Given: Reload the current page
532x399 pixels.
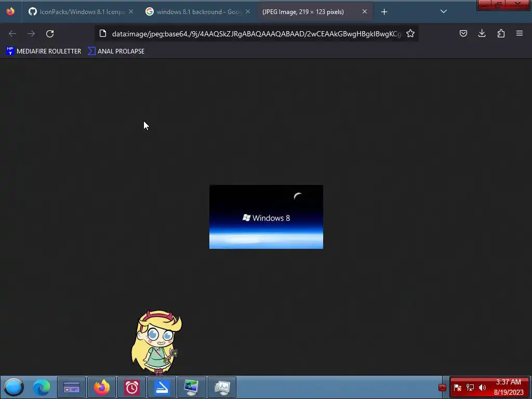Looking at the screenshot, I should (x=50, y=34).
